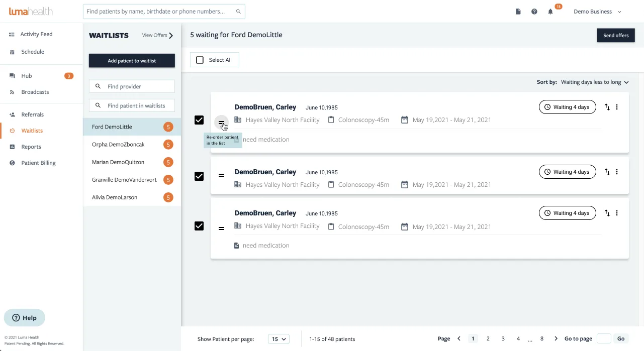Click move arrows icon on top patient card
The height and width of the screenshot is (351, 644).
click(607, 107)
